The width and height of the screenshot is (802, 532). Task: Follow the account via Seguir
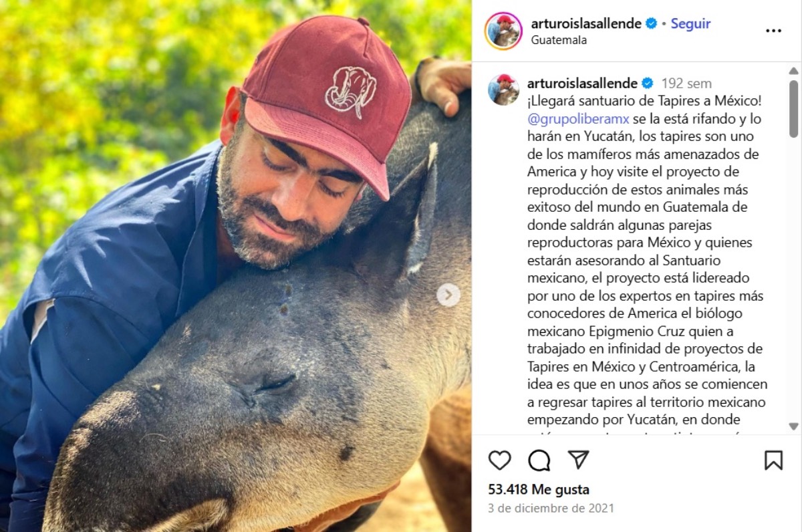690,23
